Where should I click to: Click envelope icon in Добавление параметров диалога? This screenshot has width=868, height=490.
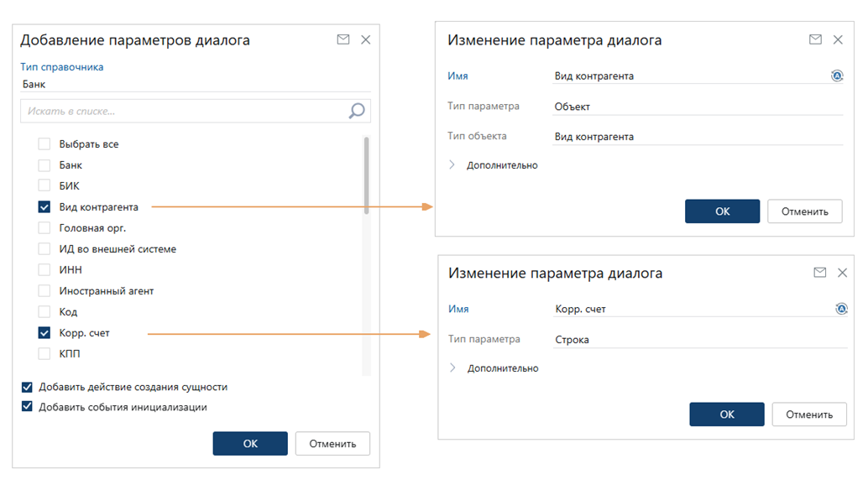point(342,39)
